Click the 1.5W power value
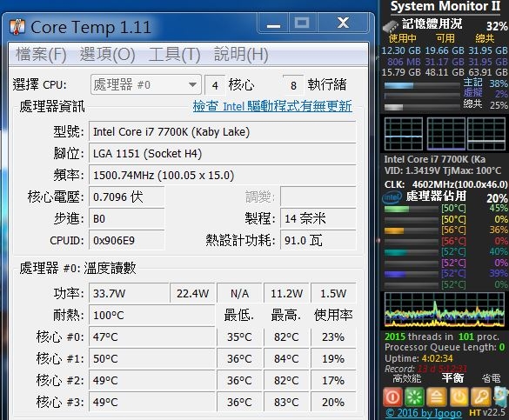Viewport: 509px width, 420px height. point(333,294)
